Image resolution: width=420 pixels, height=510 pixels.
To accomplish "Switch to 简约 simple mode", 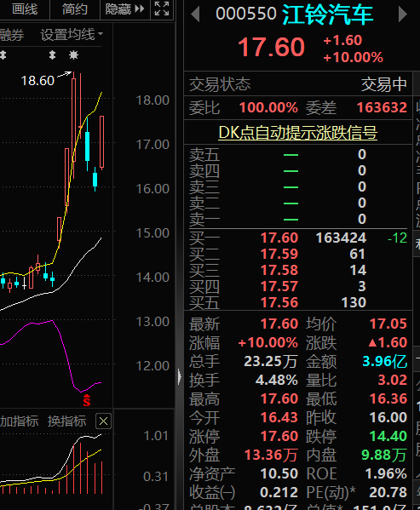I will [74, 9].
